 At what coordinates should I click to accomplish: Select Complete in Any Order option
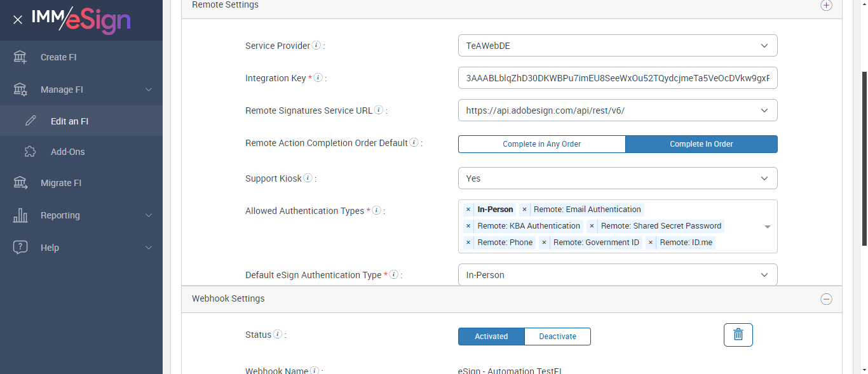click(x=541, y=144)
